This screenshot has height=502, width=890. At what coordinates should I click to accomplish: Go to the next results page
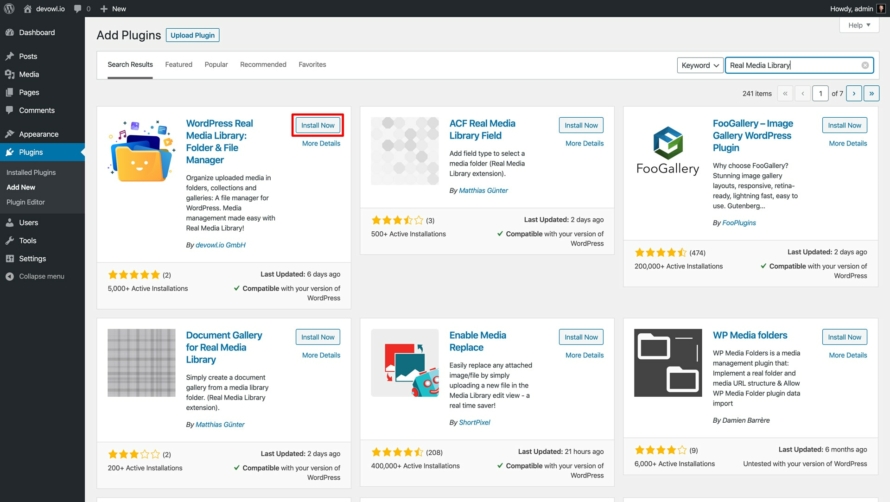coord(853,93)
